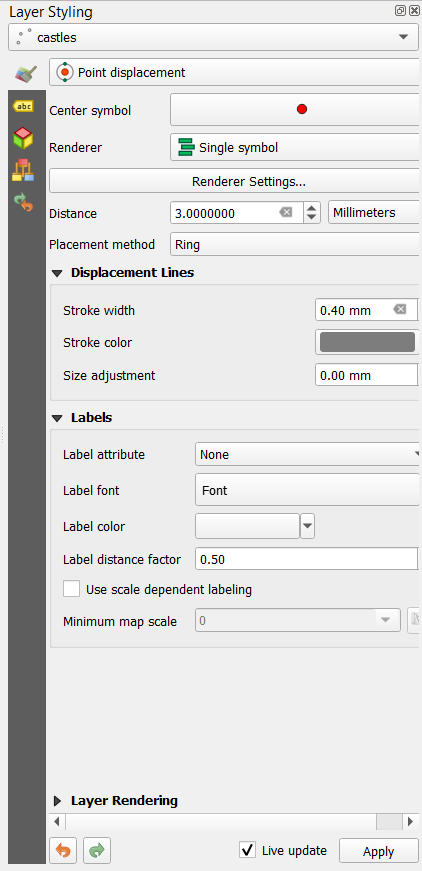This screenshot has height=871, width=422.
Task: Open the Style history tab icon
Action: [x=23, y=202]
